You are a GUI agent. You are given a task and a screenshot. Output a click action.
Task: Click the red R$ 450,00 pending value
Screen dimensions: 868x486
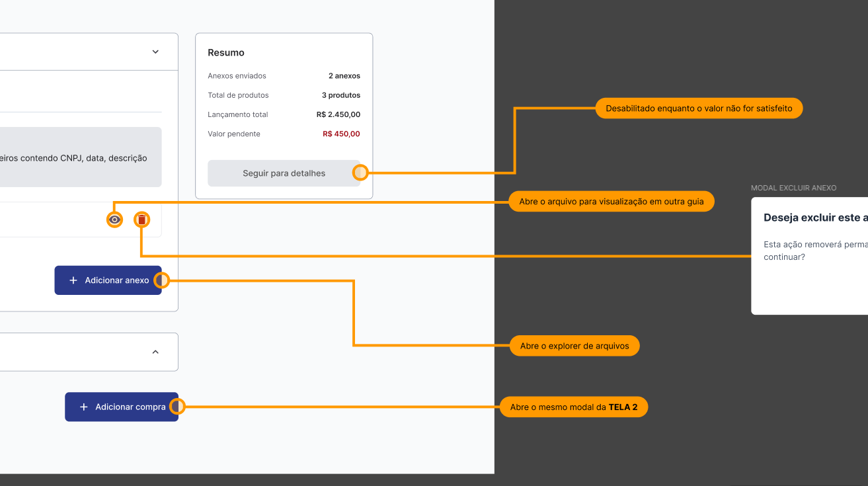(x=341, y=134)
